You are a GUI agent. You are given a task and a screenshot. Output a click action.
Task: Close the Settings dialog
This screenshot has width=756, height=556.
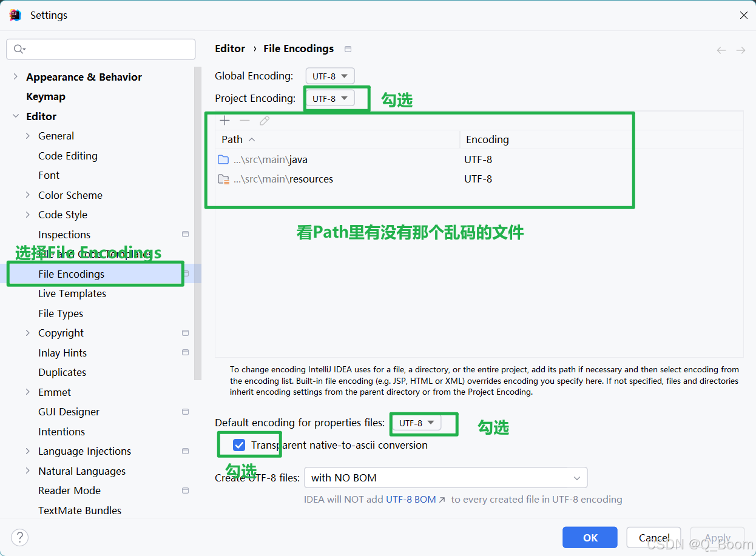743,15
